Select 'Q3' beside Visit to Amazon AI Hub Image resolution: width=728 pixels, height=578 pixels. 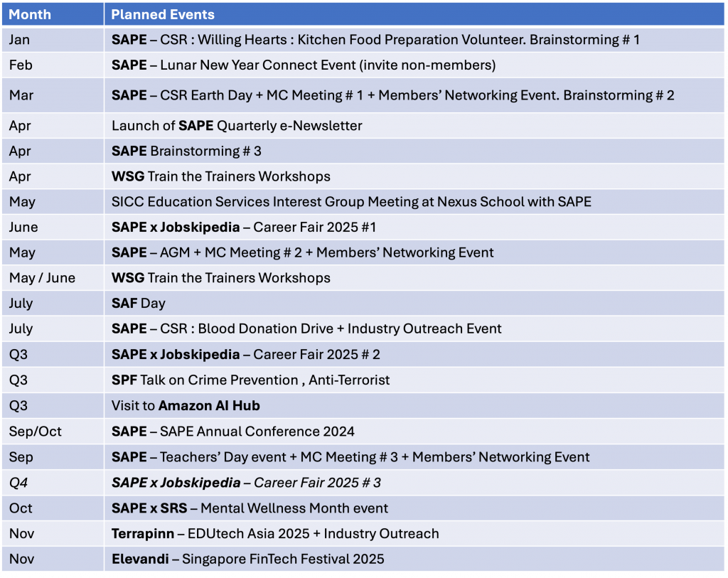pyautogui.click(x=53, y=406)
